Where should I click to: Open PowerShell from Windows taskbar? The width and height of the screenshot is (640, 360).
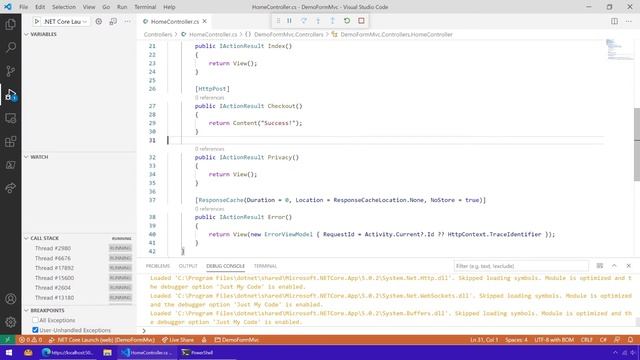pos(198,352)
